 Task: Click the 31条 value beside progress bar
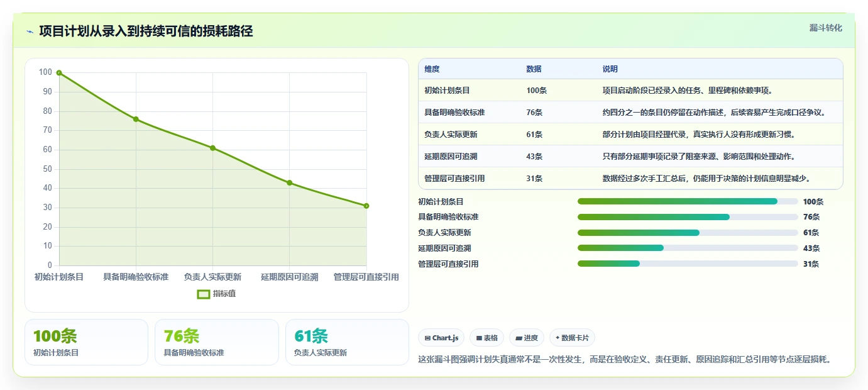[811, 264]
